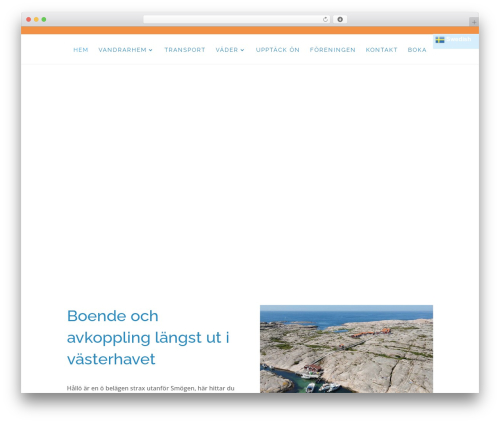
Task: Navigate to UPPTÄCK ÖN
Action: pyautogui.click(x=278, y=50)
